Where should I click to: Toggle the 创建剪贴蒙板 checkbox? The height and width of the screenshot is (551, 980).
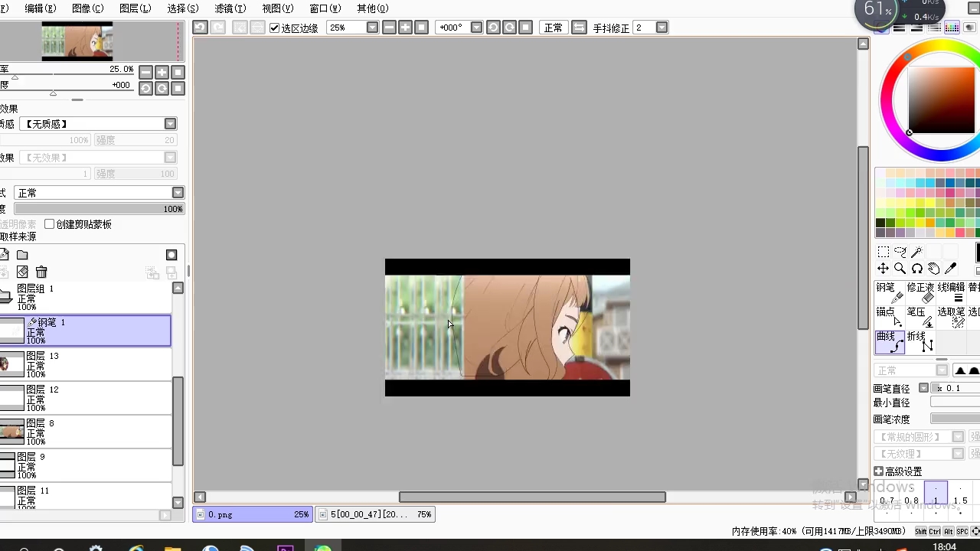click(x=50, y=224)
